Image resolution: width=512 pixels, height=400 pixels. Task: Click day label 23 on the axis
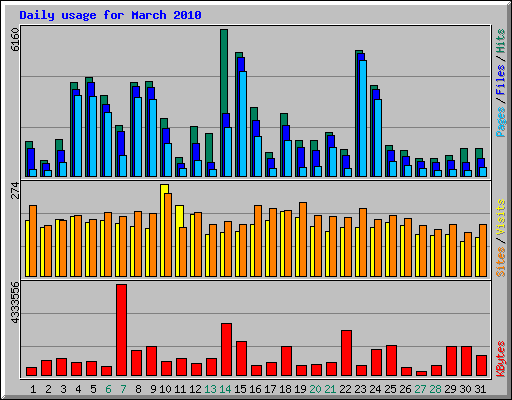[360, 389]
